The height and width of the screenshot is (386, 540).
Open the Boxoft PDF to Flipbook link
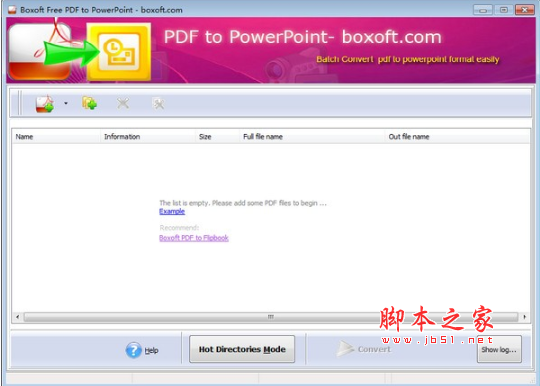[x=194, y=238]
